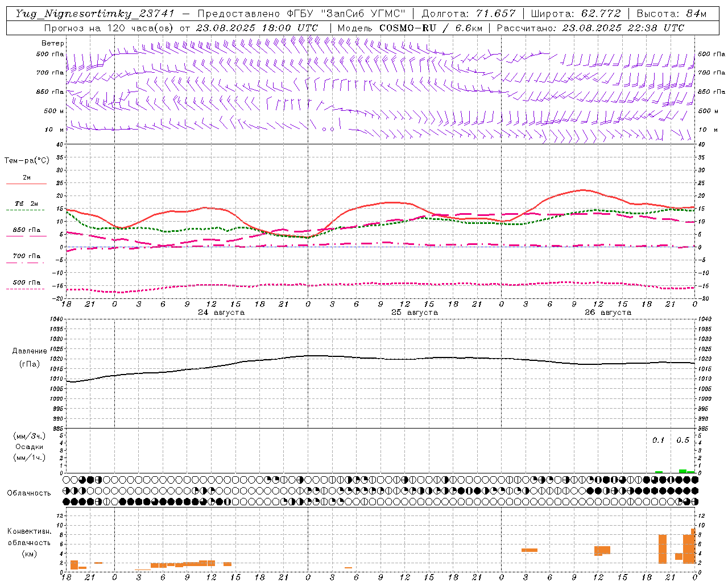Click the Высота: 84м field
The image size is (728, 582).
(x=672, y=14)
